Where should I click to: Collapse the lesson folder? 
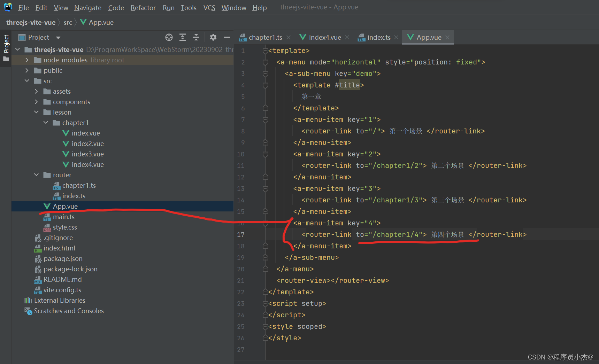(x=37, y=112)
